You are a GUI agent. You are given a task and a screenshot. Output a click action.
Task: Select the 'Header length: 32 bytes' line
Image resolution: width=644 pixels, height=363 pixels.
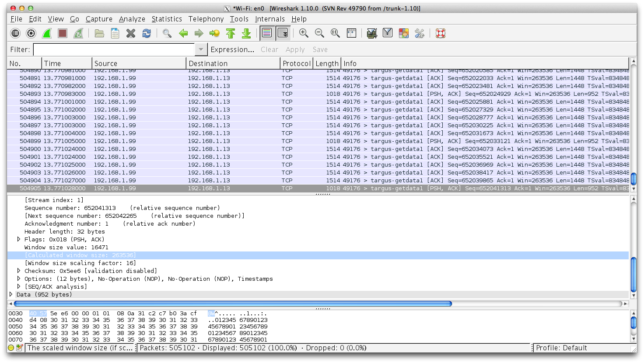click(x=65, y=231)
